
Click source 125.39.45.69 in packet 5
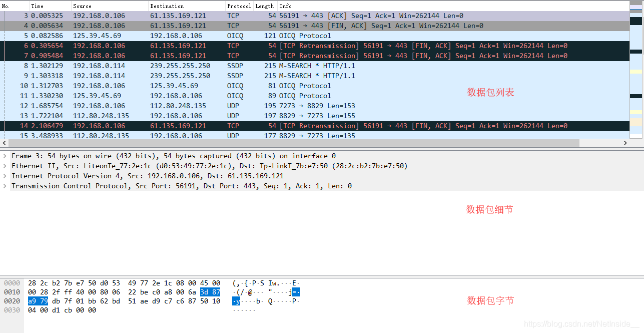click(97, 36)
